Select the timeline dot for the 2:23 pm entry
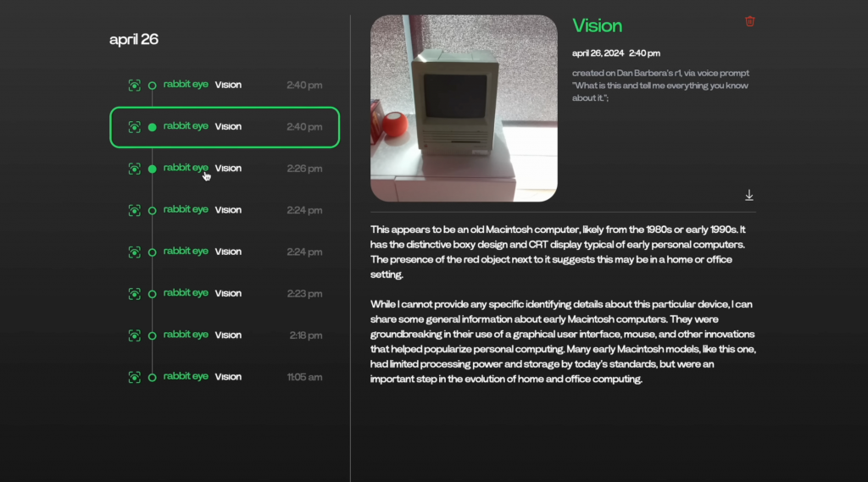This screenshot has height=482, width=868. coord(153,294)
